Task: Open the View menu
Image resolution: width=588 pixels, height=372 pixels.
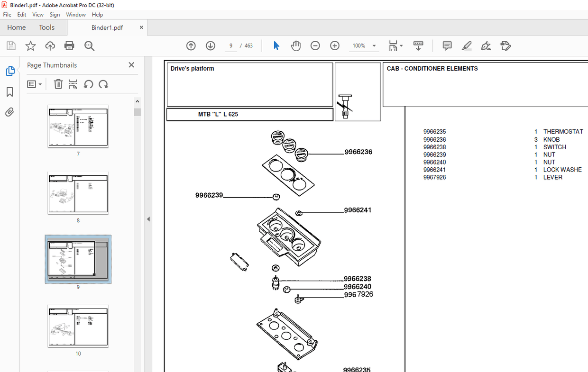Action: tap(37, 14)
